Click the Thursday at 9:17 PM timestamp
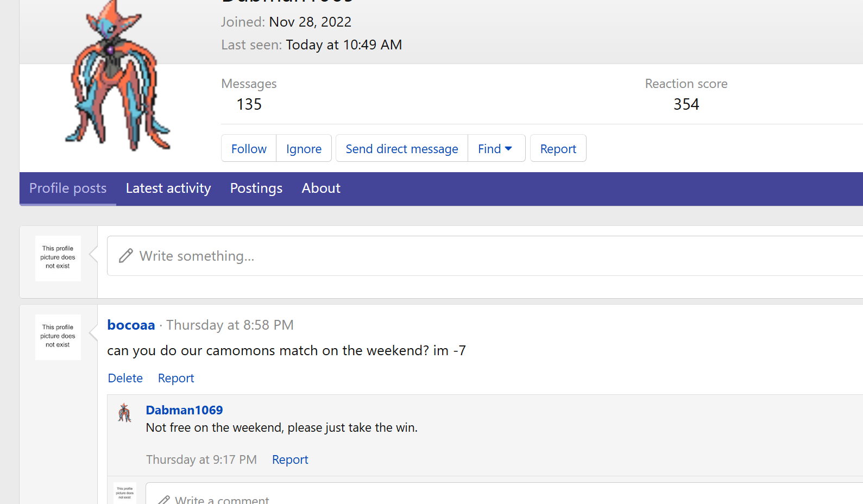The image size is (863, 504). [201, 459]
